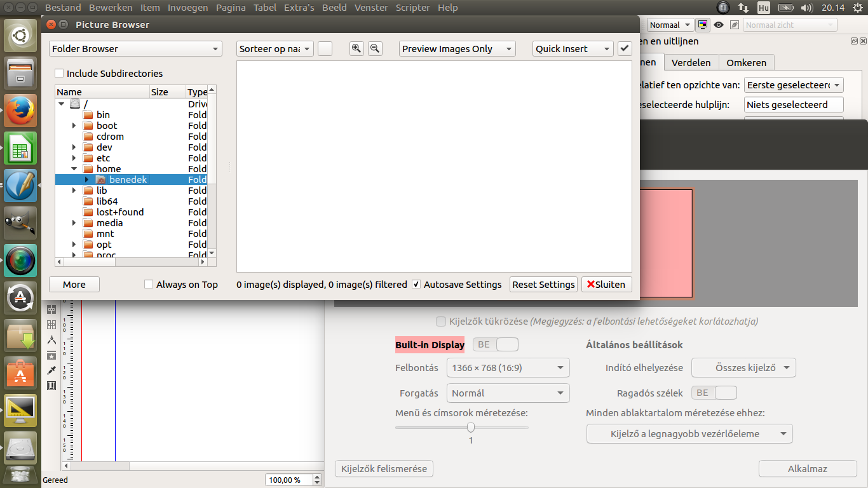Click the barcode generator icon
Viewport: 868px width, 488px height.
[x=51, y=386]
